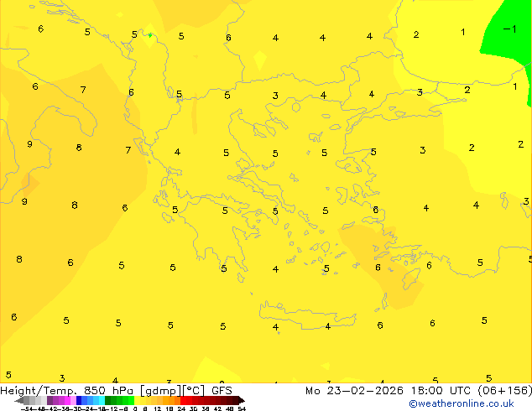Click the "-42" legend tick label
Viewport: 532px width, 411px height.
(x=52, y=409)
